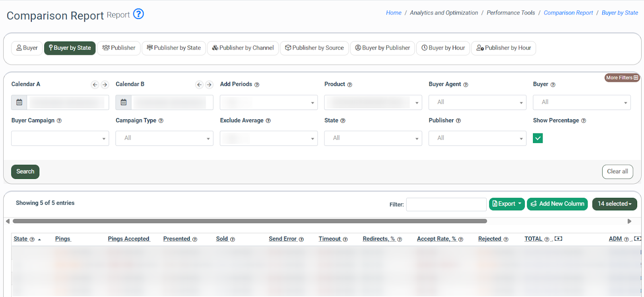The image size is (644, 297).
Task: Expand the Campaign Type dropdown
Action: tap(164, 138)
